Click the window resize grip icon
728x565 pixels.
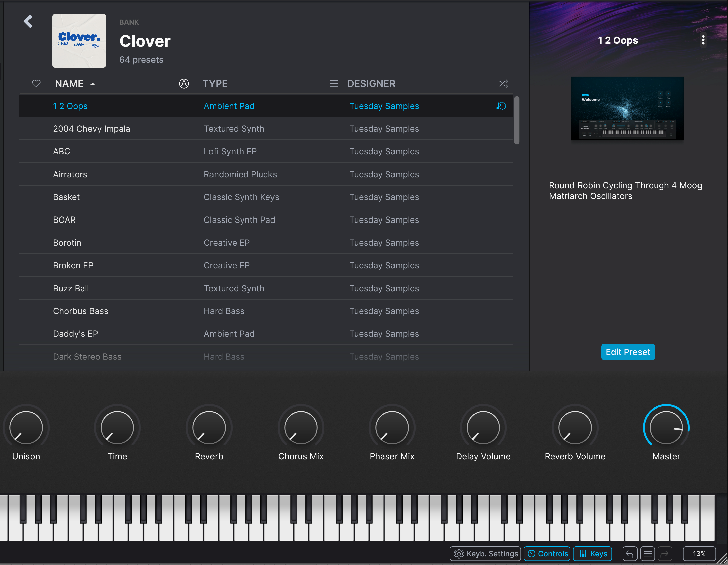coord(722,559)
